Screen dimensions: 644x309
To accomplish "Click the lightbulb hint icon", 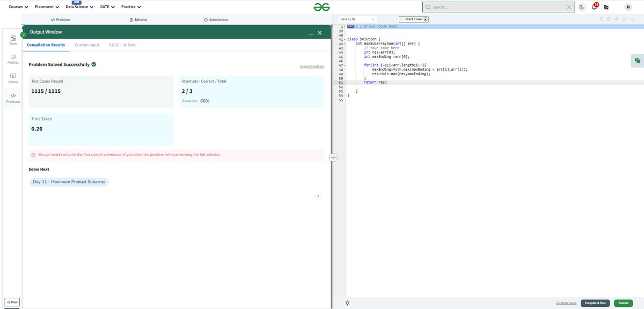I will click(348, 303).
